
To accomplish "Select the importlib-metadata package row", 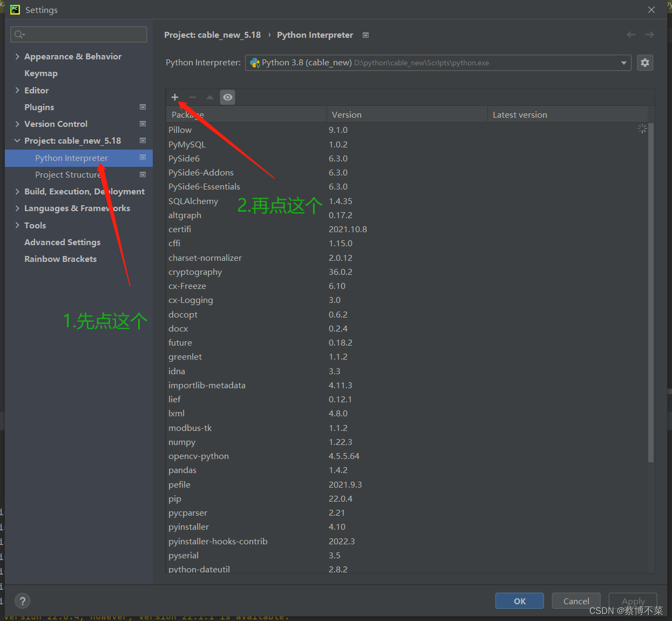I will [407, 385].
